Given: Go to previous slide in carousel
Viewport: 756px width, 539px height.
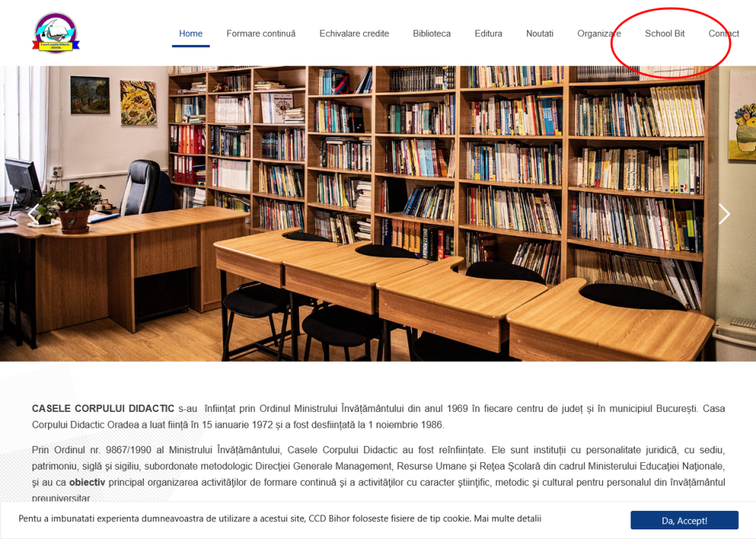Looking at the screenshot, I should (33, 214).
